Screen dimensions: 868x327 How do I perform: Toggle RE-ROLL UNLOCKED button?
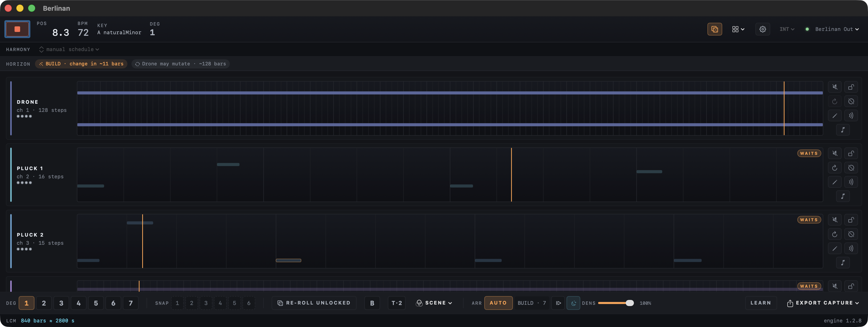pos(314,303)
